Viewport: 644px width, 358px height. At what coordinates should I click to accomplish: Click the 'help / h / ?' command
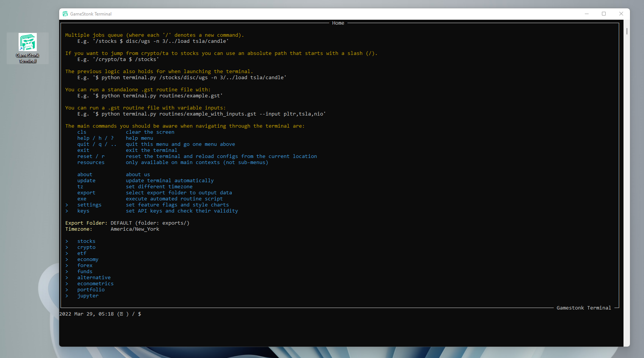click(x=96, y=138)
